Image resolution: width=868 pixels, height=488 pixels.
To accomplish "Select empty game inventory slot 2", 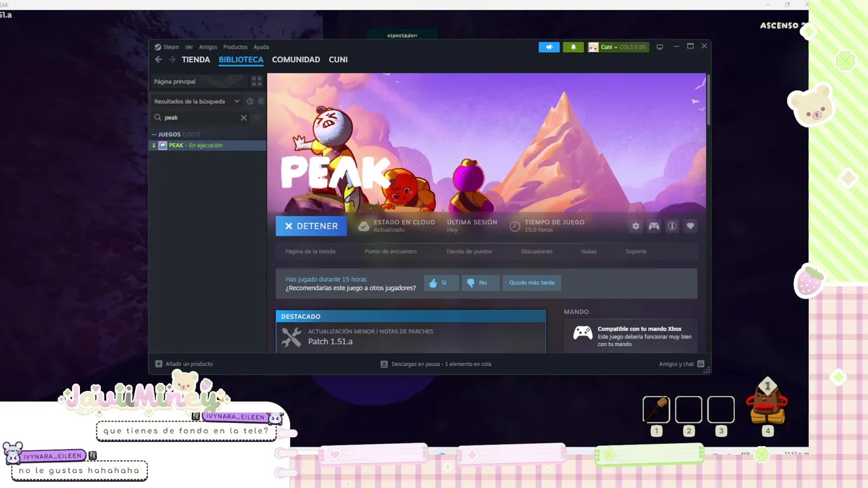I will pos(688,410).
